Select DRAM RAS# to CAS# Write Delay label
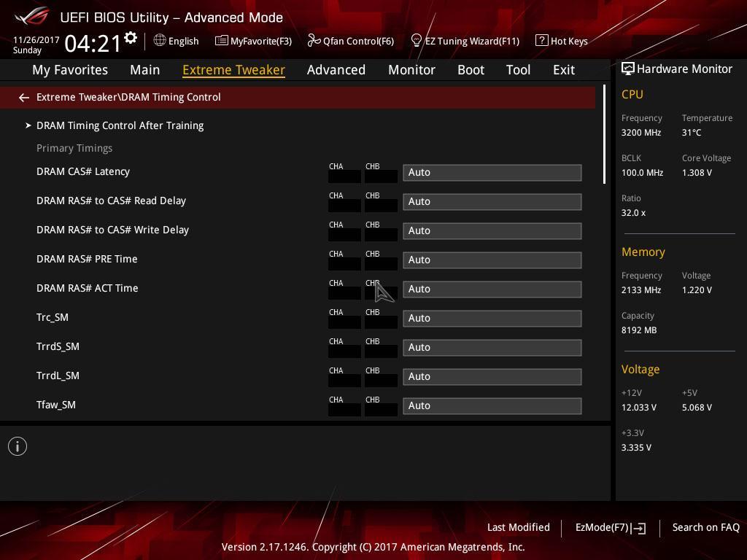The image size is (747, 560). (x=112, y=230)
